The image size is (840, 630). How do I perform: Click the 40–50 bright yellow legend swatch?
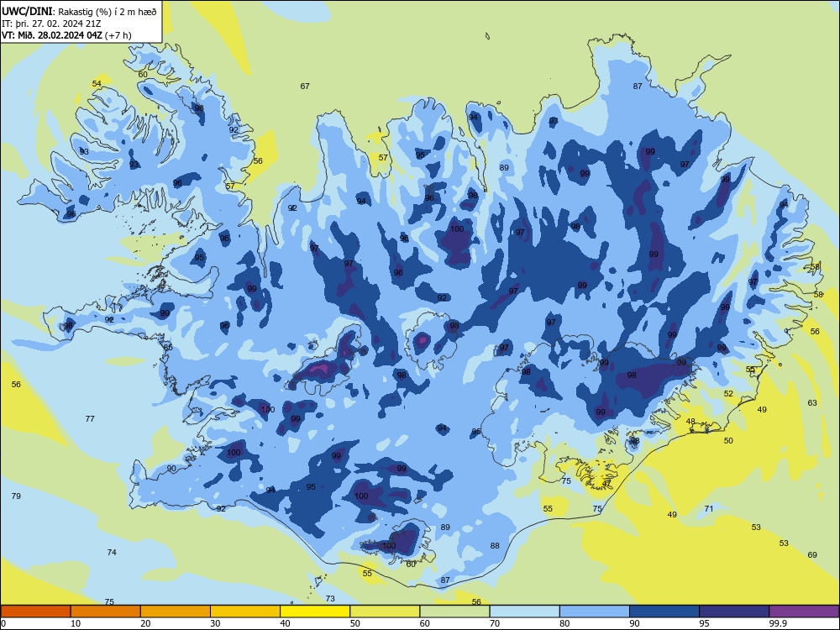click(315, 612)
